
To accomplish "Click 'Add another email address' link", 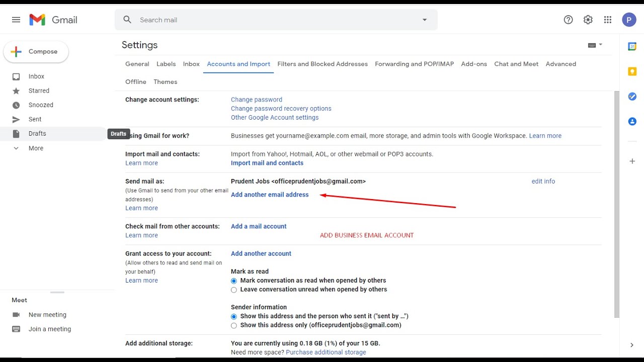I will point(270,195).
